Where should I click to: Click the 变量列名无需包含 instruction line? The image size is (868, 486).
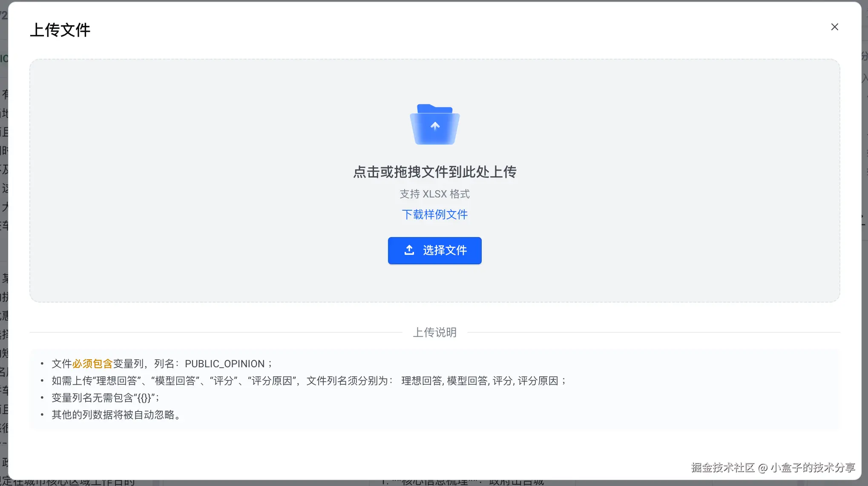pos(105,398)
